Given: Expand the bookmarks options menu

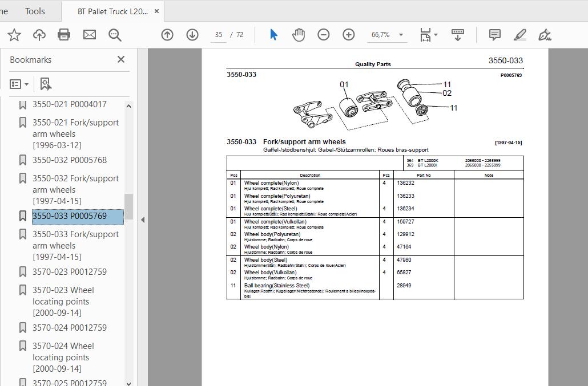Looking at the screenshot, I should coord(19,84).
